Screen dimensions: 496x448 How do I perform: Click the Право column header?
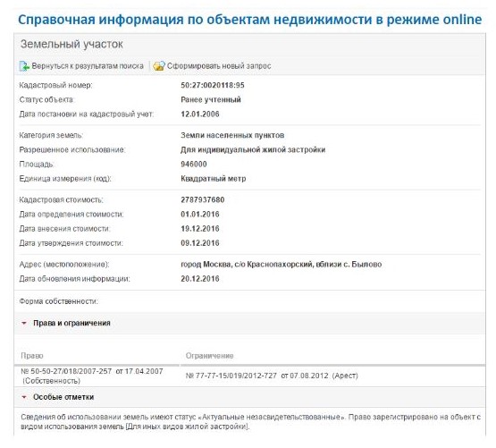32,356
